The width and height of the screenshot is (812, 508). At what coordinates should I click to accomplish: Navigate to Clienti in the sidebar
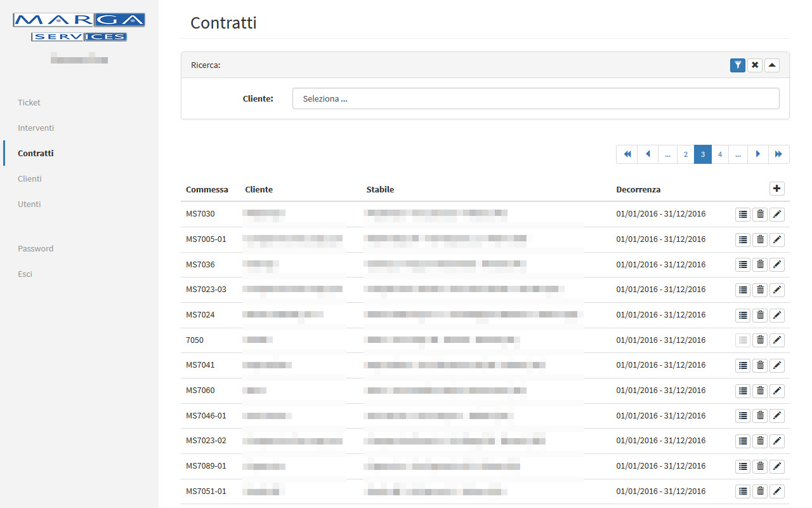pos(30,179)
